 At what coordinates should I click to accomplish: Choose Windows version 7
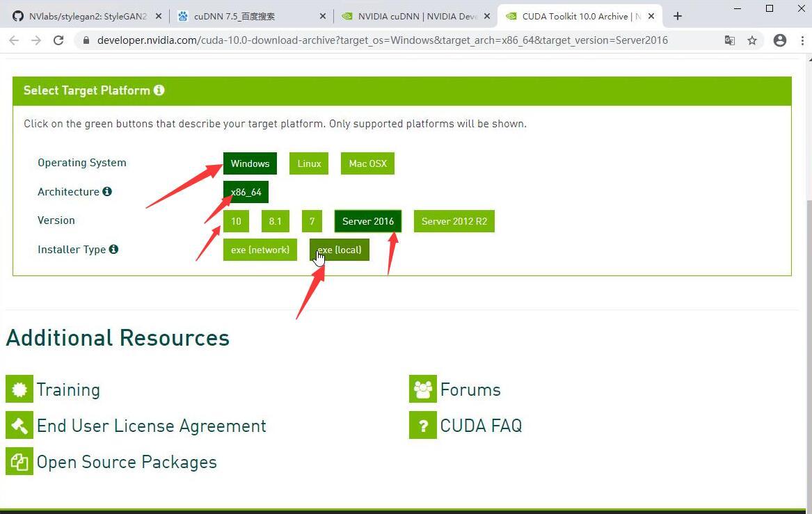[312, 221]
